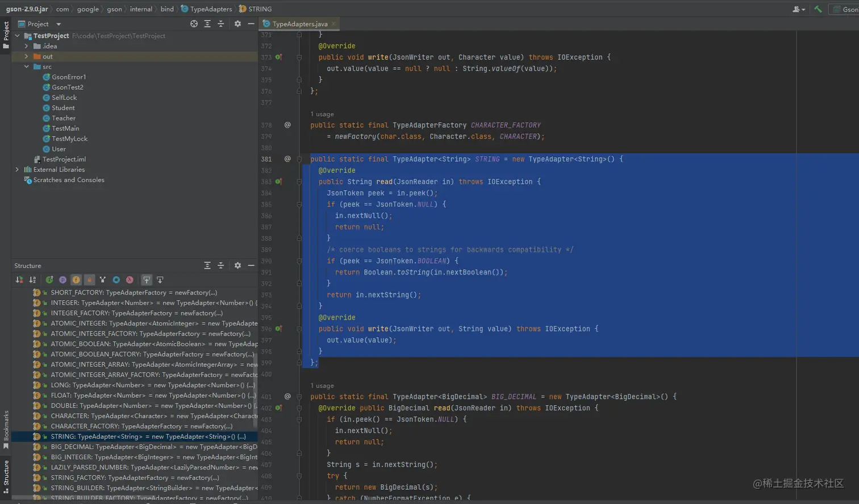
Task: Open the Structure side tool tab
Action: (6, 476)
